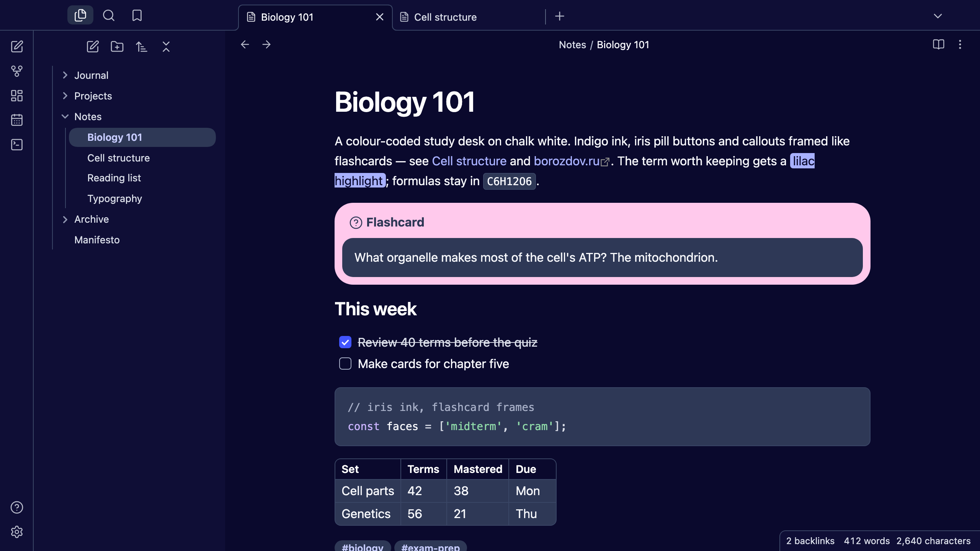Click the new folder icon
Screen dimensions: 980x551
(117, 47)
